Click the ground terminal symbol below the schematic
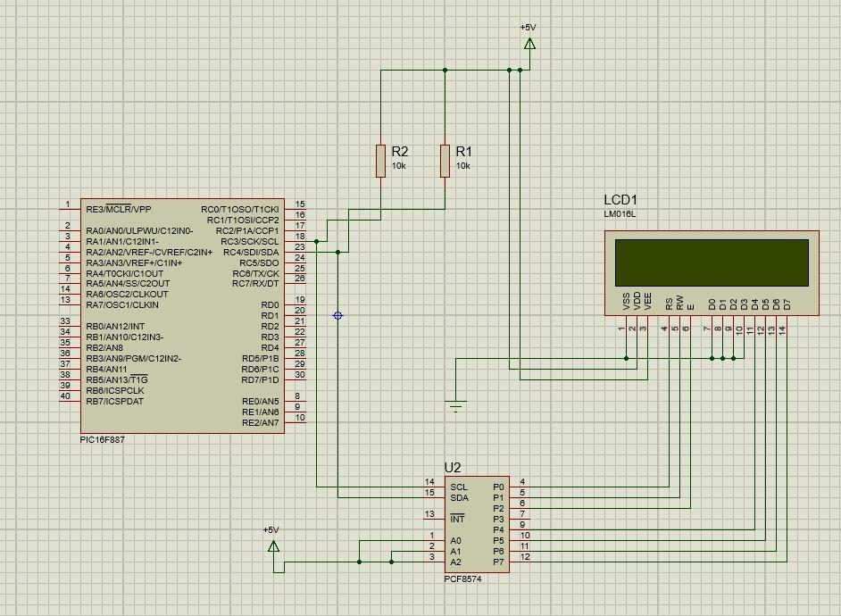 click(456, 402)
